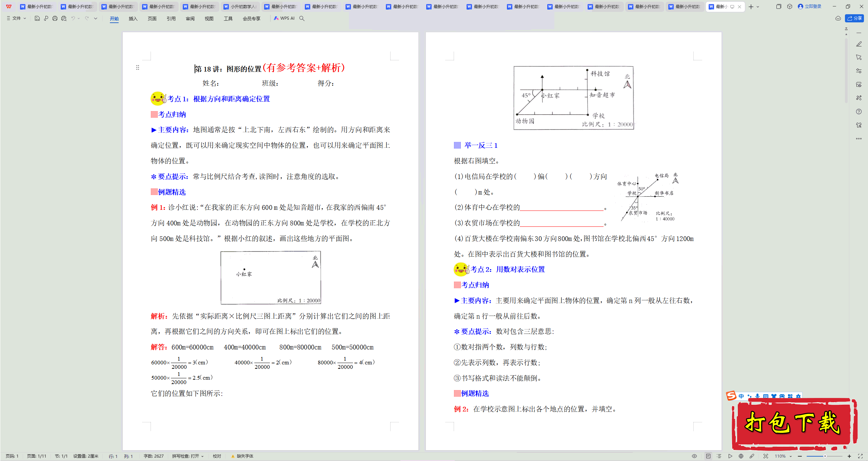Image resolution: width=868 pixels, height=461 pixels.
Task: Open the 视图 ribbon tab
Action: point(209,19)
